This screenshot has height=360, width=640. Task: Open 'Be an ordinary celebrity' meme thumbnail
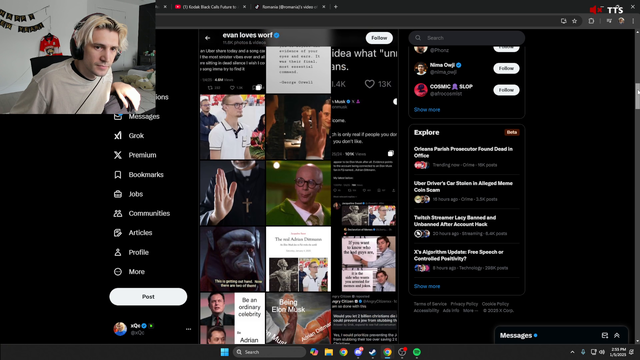pos(232,318)
